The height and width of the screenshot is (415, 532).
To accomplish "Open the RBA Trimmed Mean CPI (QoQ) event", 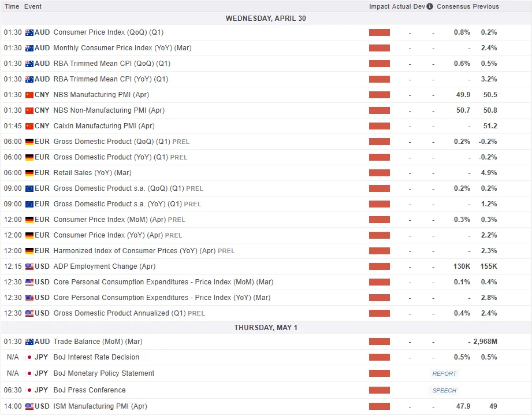I will tap(112, 64).
